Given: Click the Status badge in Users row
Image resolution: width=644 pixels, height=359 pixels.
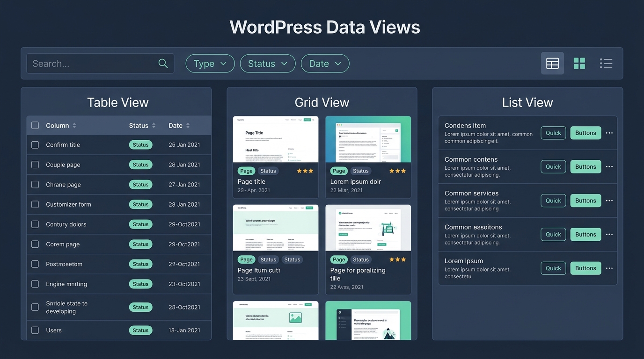Looking at the screenshot, I should tap(140, 330).
